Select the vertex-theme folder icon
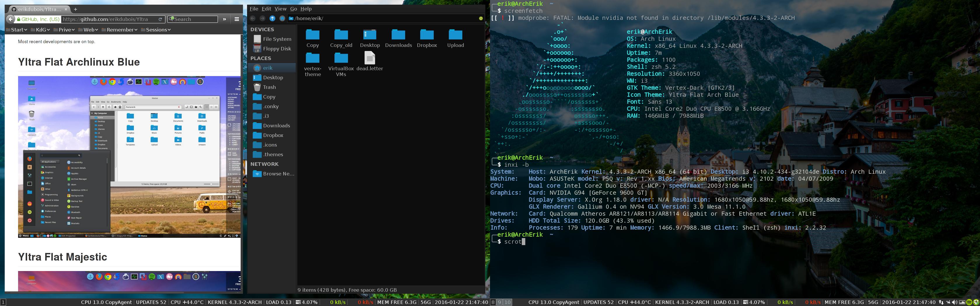 click(313, 58)
